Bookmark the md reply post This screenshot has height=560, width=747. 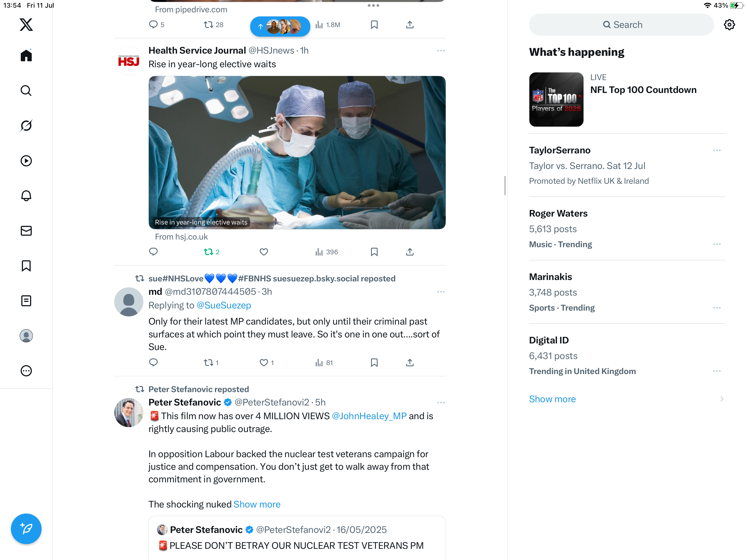374,363
